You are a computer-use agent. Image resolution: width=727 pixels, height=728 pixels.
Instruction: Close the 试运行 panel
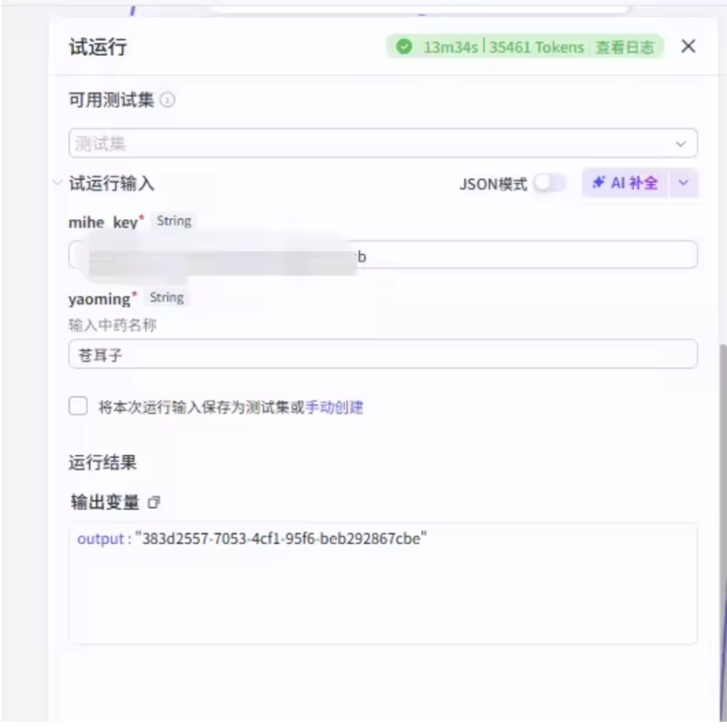688,47
